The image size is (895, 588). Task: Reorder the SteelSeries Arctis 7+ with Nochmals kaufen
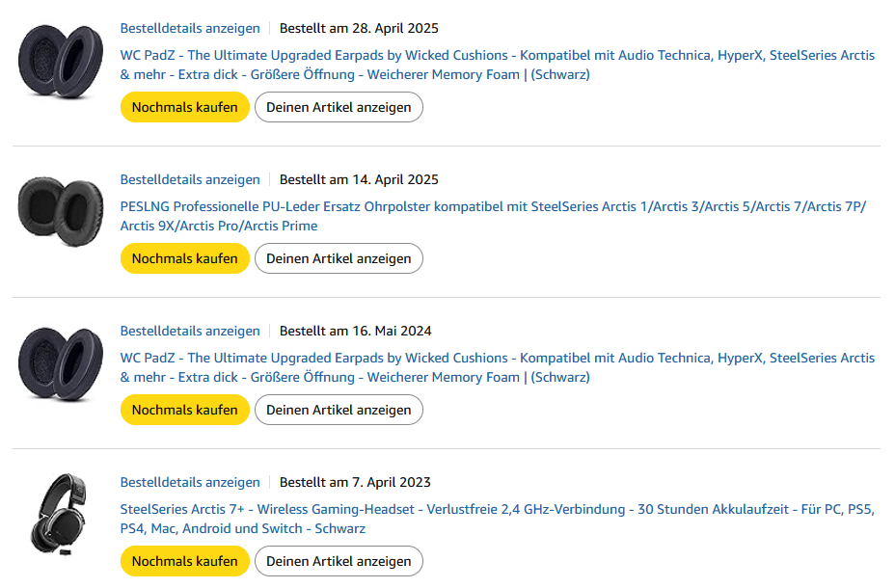click(184, 561)
